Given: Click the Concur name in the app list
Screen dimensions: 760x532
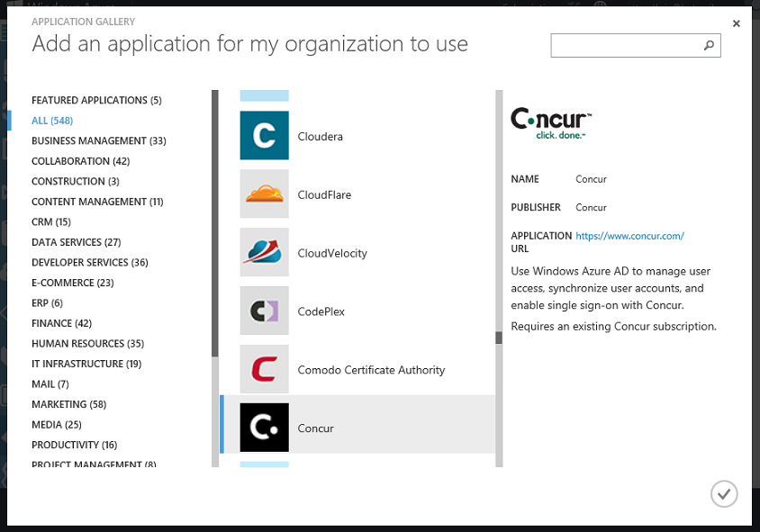Looking at the screenshot, I should (315, 428).
